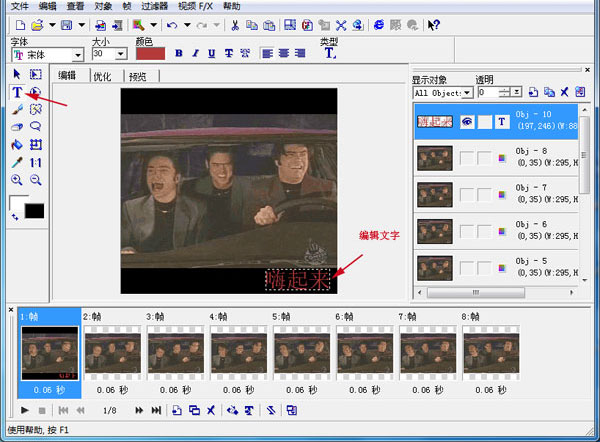
Task: Delete frame with X icon in frame toolbar
Action: click(211, 410)
